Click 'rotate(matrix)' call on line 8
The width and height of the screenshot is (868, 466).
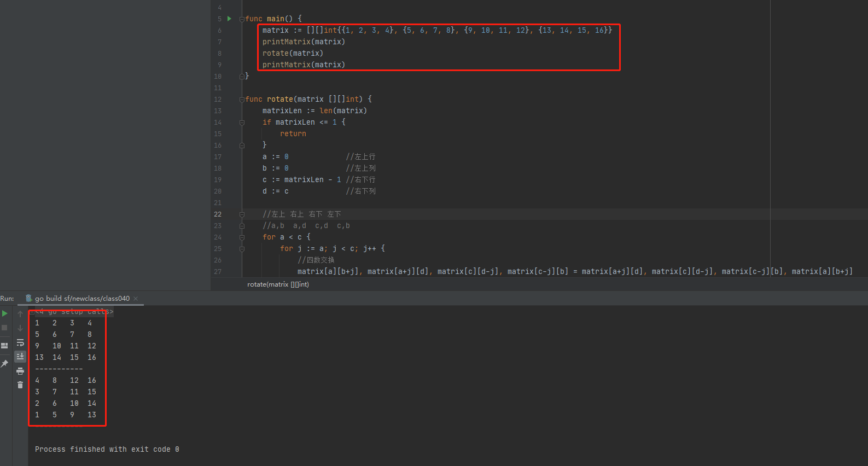click(x=293, y=54)
